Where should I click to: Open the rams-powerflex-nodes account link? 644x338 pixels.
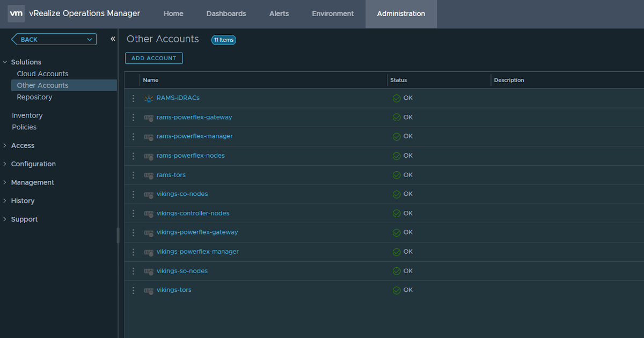191,156
